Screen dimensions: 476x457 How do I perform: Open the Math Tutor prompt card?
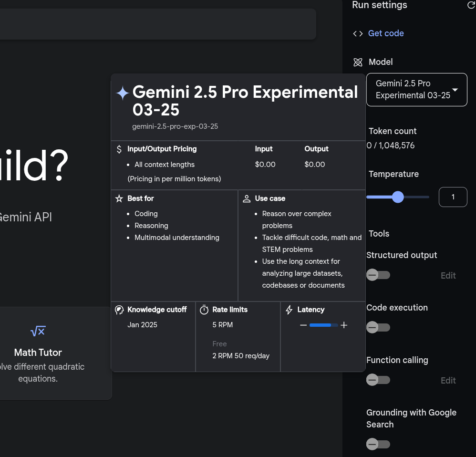pyautogui.click(x=48, y=353)
